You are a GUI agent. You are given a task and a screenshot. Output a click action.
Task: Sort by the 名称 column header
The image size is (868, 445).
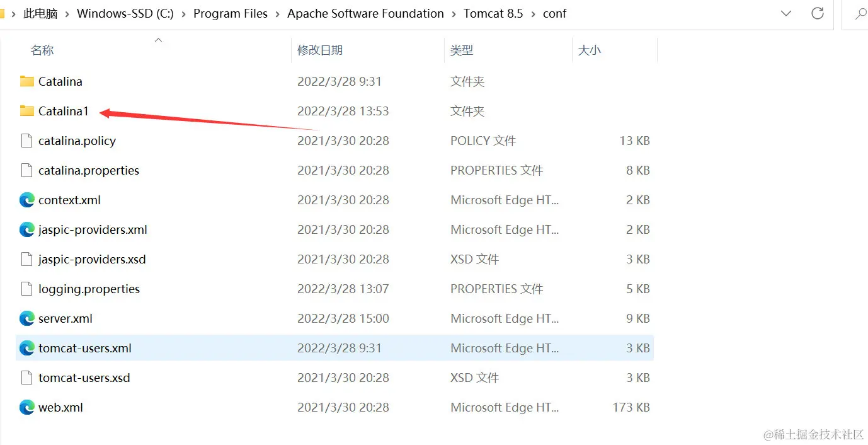[x=42, y=50]
